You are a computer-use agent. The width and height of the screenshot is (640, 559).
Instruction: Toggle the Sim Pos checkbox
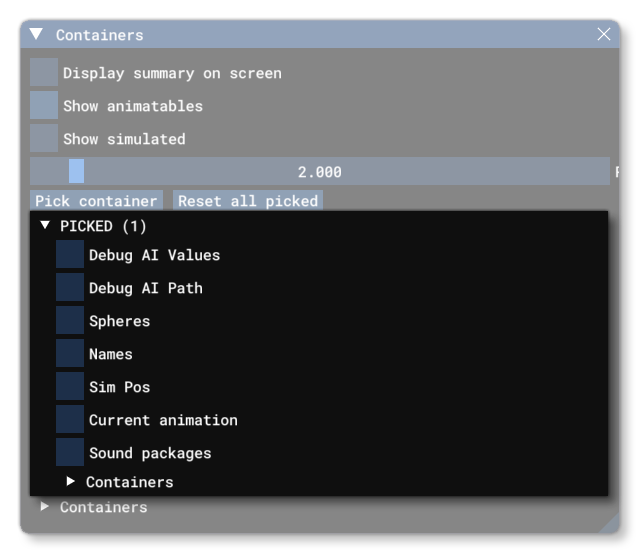[x=70, y=387]
